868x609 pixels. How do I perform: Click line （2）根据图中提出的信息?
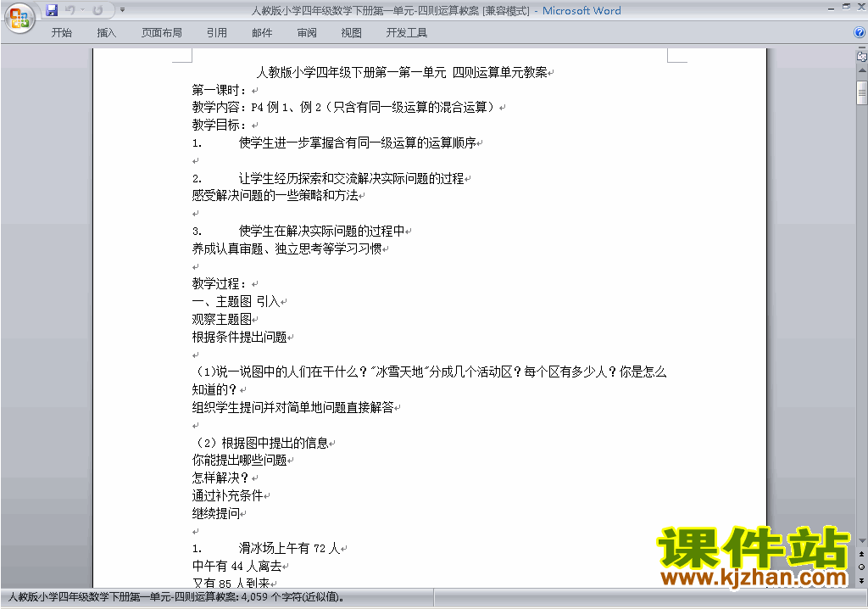pyautogui.click(x=263, y=443)
